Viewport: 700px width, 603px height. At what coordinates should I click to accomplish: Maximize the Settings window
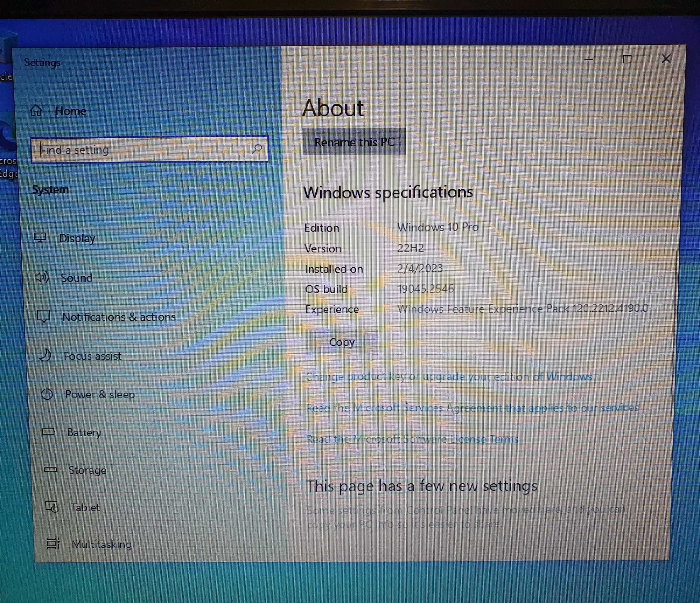point(627,59)
